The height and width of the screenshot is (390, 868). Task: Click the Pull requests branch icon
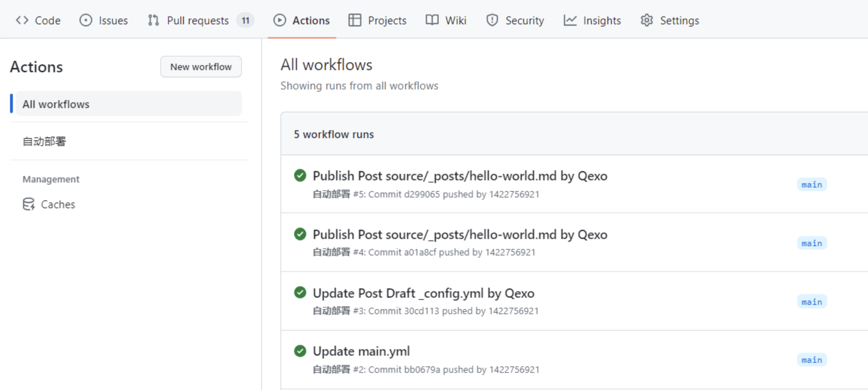[153, 20]
